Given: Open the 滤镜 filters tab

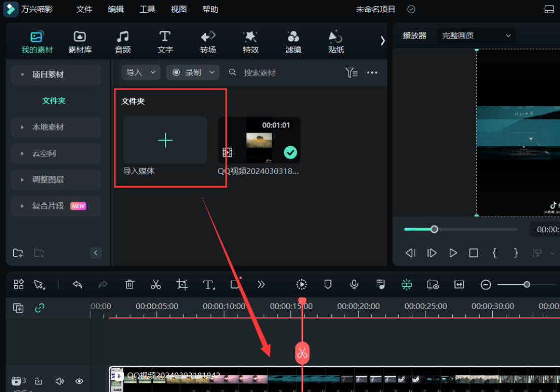Looking at the screenshot, I should (x=293, y=42).
